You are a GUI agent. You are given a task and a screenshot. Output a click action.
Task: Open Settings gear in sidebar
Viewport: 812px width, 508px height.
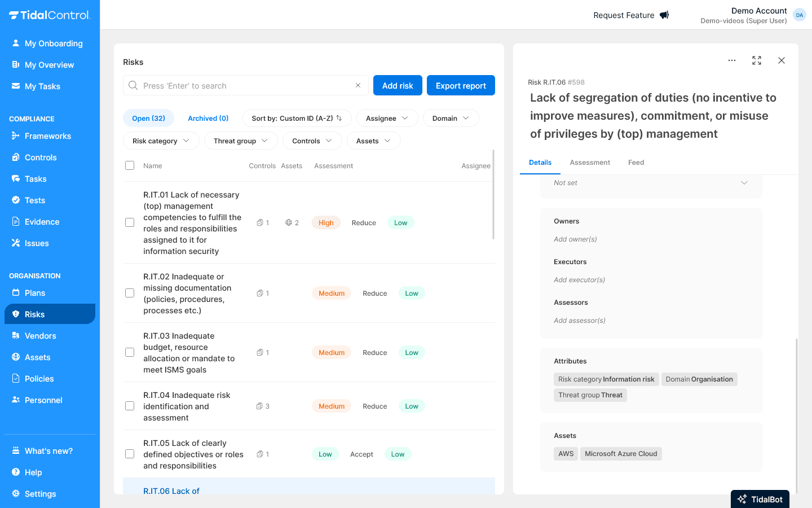pos(40,494)
